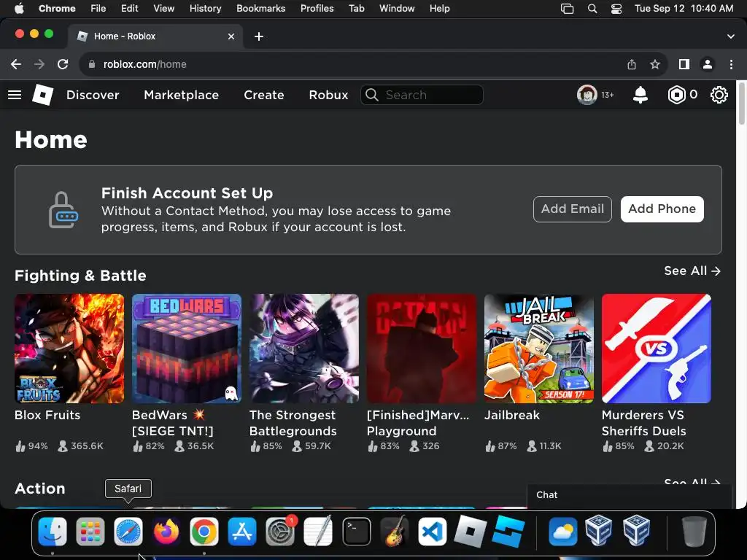
Task: Open the Create page
Action: (x=264, y=95)
